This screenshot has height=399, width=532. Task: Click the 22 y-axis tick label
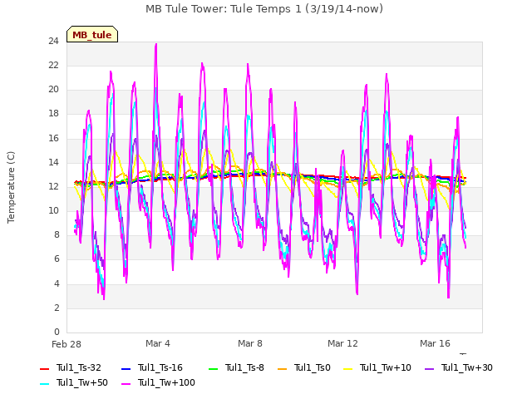coord(53,65)
